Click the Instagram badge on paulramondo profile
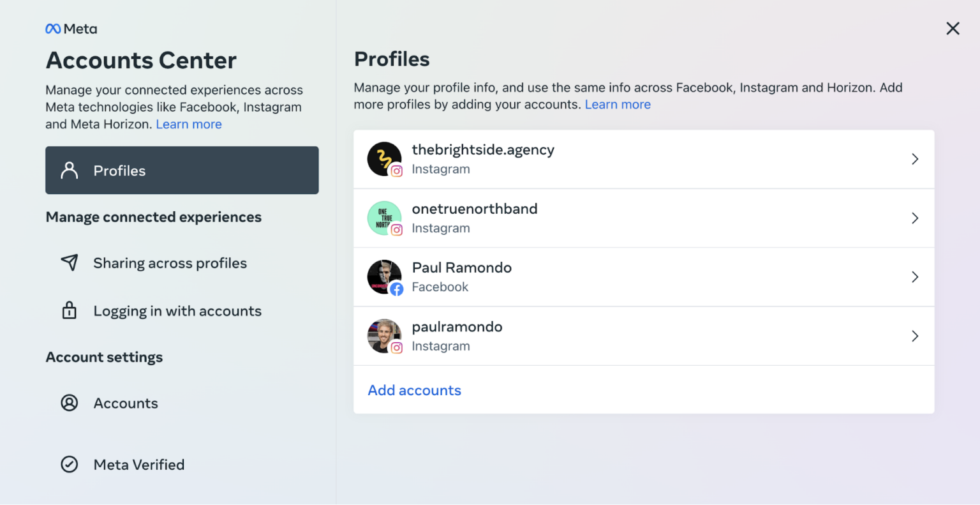 (x=397, y=347)
